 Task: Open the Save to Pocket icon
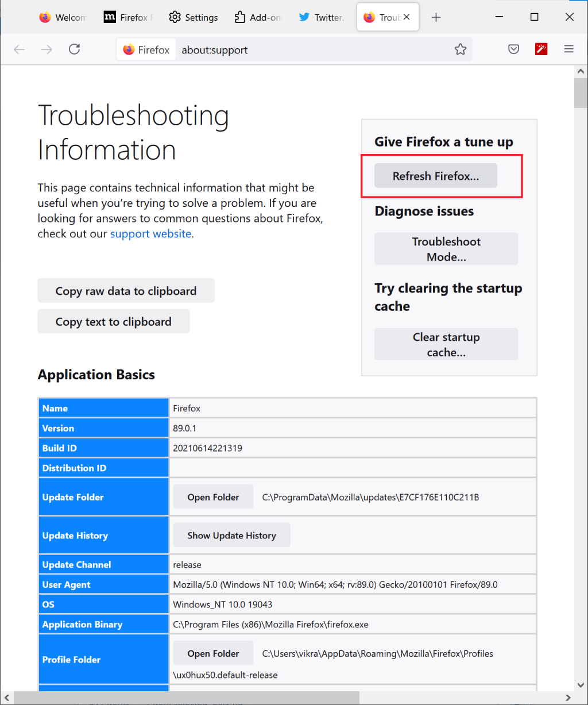tap(514, 49)
